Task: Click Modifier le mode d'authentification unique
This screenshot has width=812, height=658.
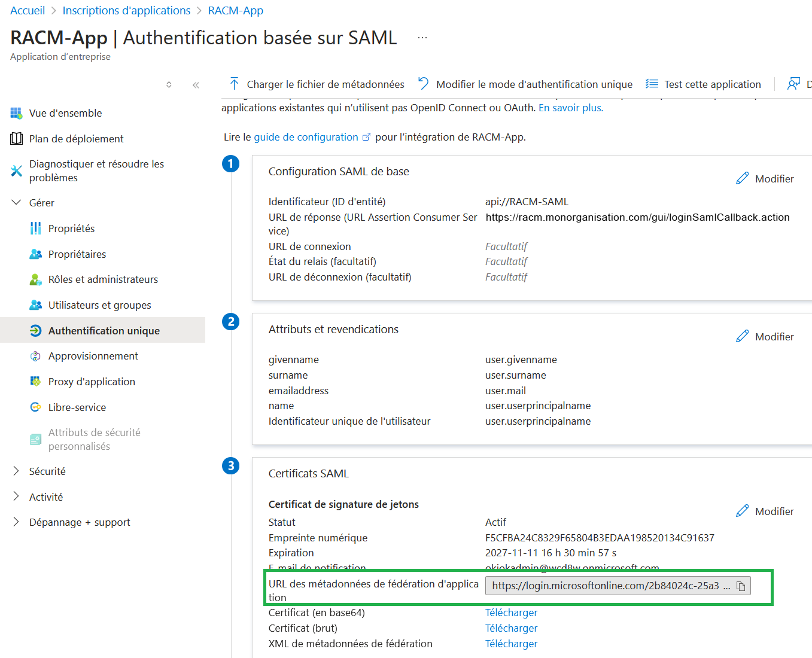Action: [525, 84]
